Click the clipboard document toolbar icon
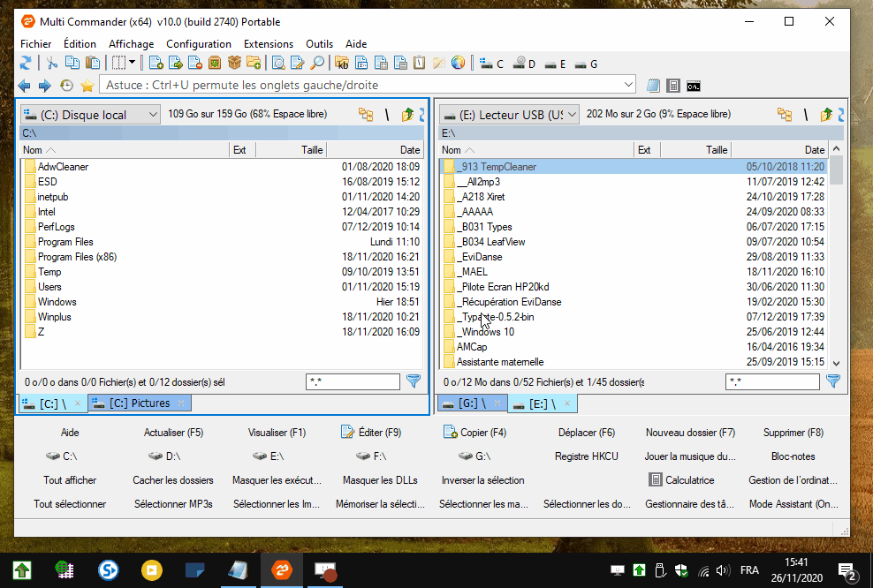Screen dimensions: 873x588 click(419, 64)
